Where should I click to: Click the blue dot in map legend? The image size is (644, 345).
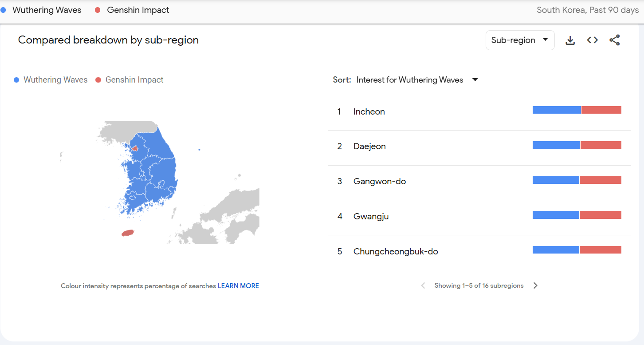(16, 80)
